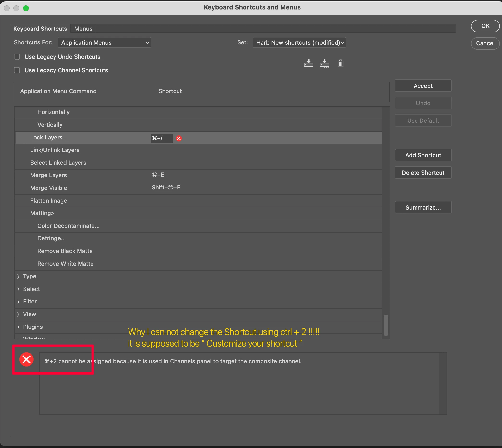502x448 pixels.
Task: Open the Shortcuts For dropdown
Action: [104, 42]
